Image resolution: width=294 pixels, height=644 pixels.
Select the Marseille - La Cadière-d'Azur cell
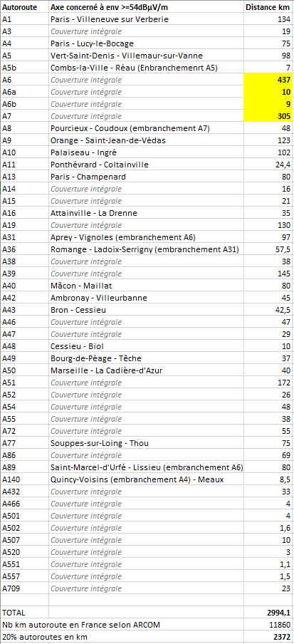pos(146,370)
